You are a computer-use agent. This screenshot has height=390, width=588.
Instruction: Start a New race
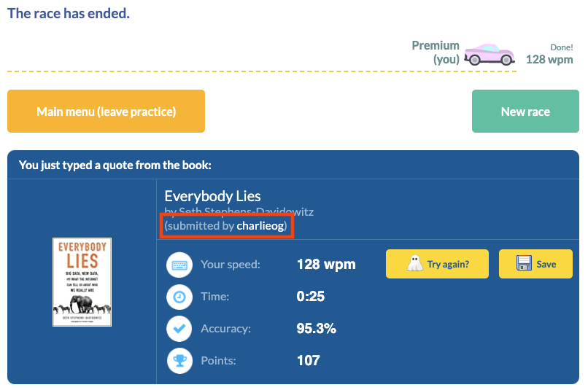[525, 112]
